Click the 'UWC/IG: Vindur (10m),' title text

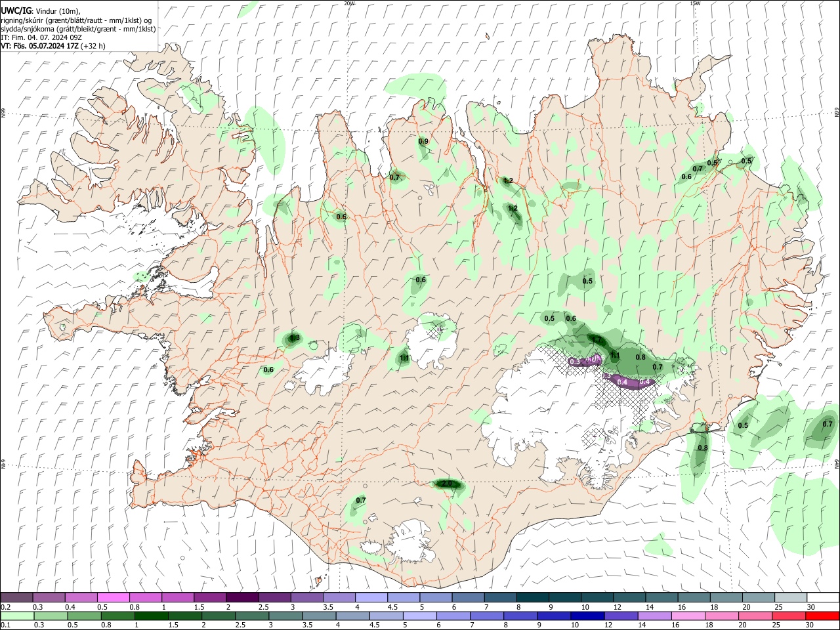(x=41, y=11)
